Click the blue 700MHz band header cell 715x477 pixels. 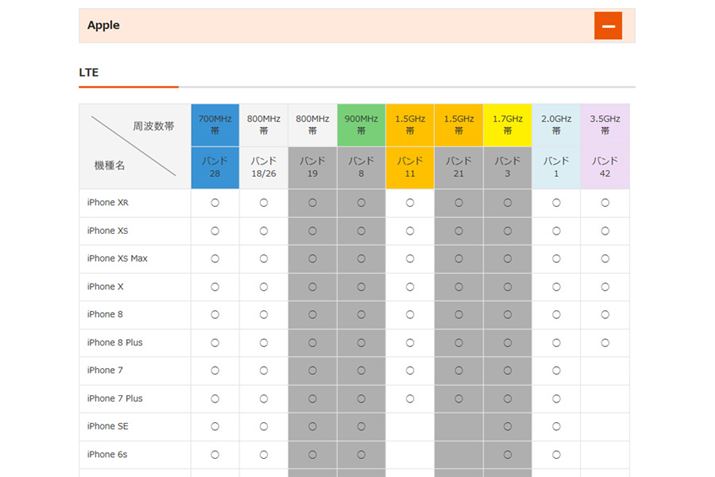215,125
